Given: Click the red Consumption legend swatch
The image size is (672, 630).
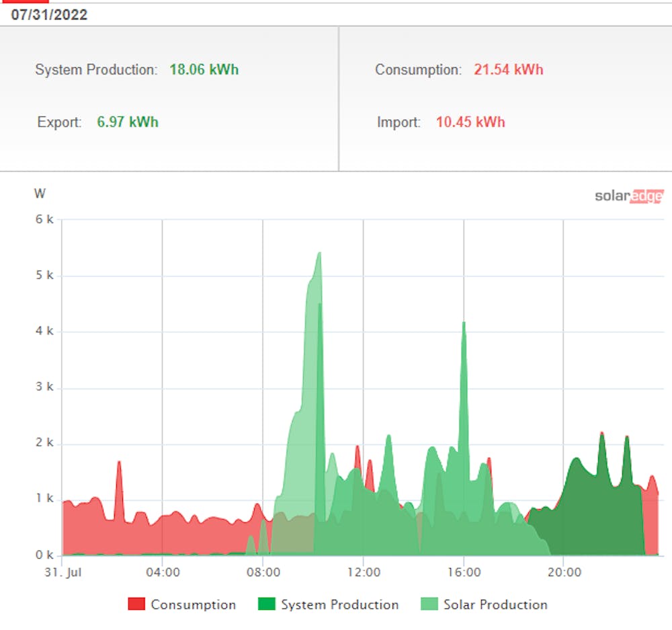Looking at the screenshot, I should pos(136,604).
